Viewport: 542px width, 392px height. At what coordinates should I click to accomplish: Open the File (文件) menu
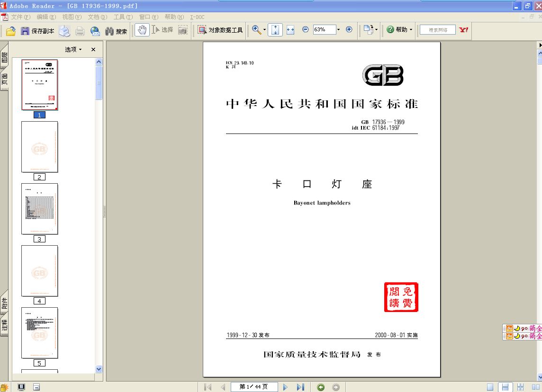pos(21,17)
